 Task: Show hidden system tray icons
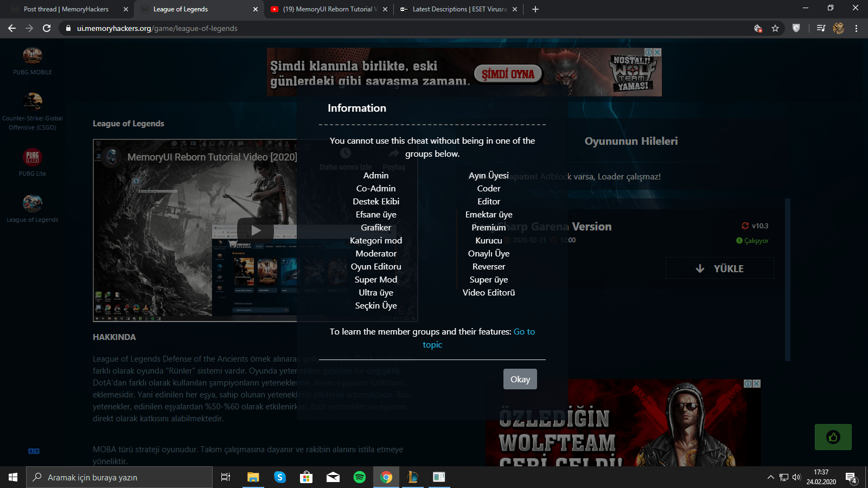pyautogui.click(x=770, y=477)
